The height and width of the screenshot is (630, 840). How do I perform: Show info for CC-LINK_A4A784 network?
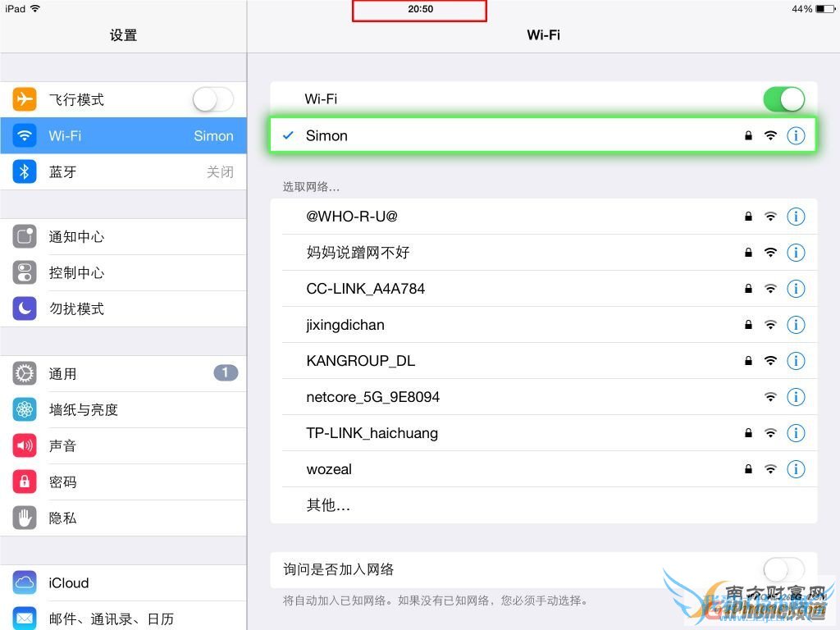pos(796,289)
